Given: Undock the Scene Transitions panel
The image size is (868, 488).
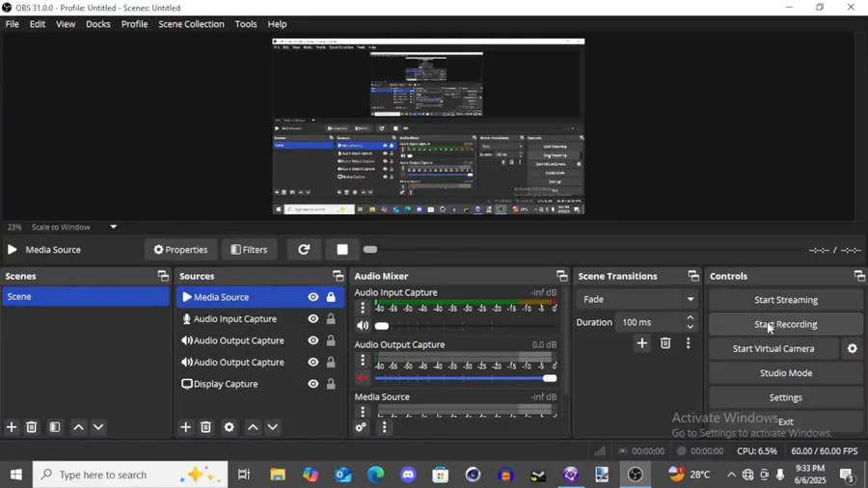Looking at the screenshot, I should pyautogui.click(x=693, y=276).
